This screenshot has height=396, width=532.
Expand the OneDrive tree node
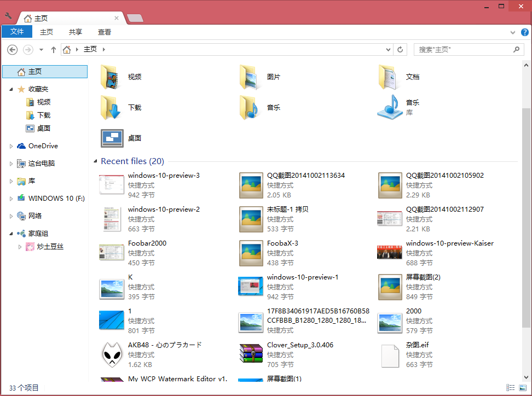coord(11,146)
